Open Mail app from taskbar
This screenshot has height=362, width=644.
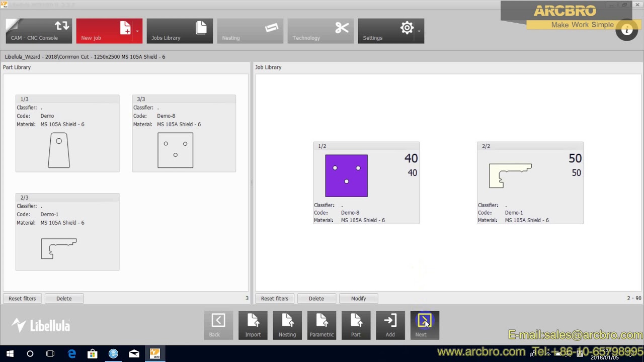[x=134, y=354]
